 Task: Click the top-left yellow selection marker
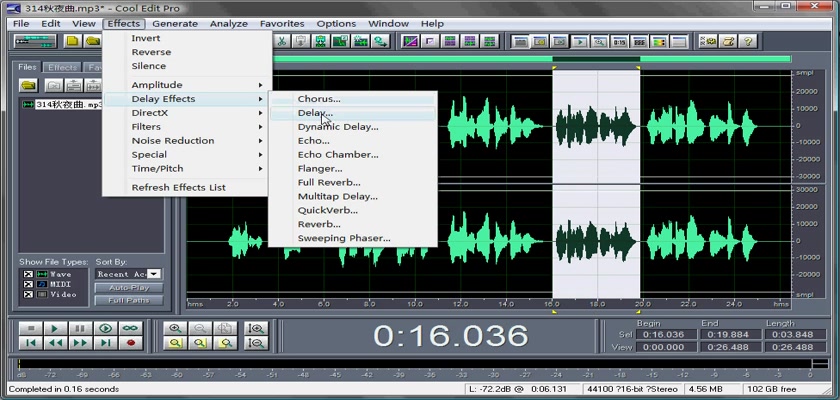554,67
